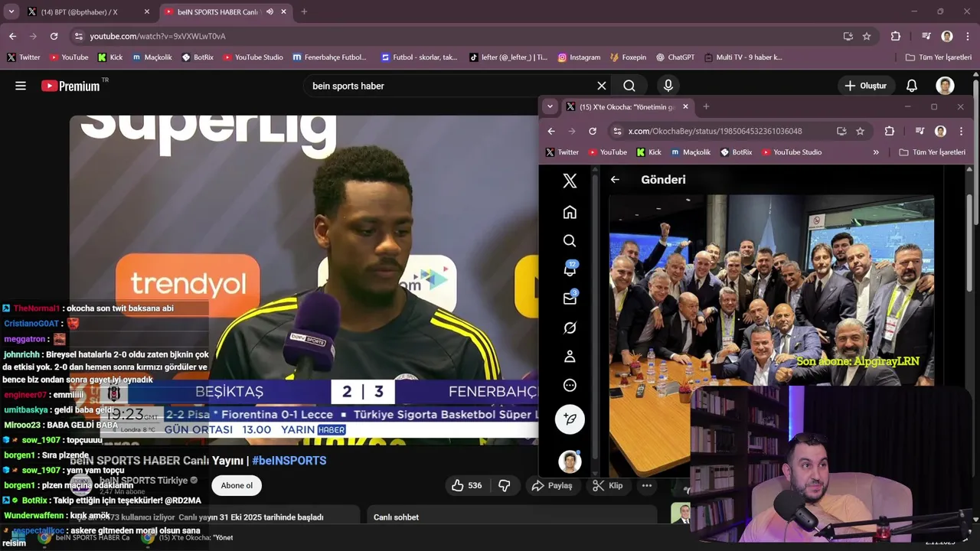Reload the YouTube page

[x=54, y=36]
